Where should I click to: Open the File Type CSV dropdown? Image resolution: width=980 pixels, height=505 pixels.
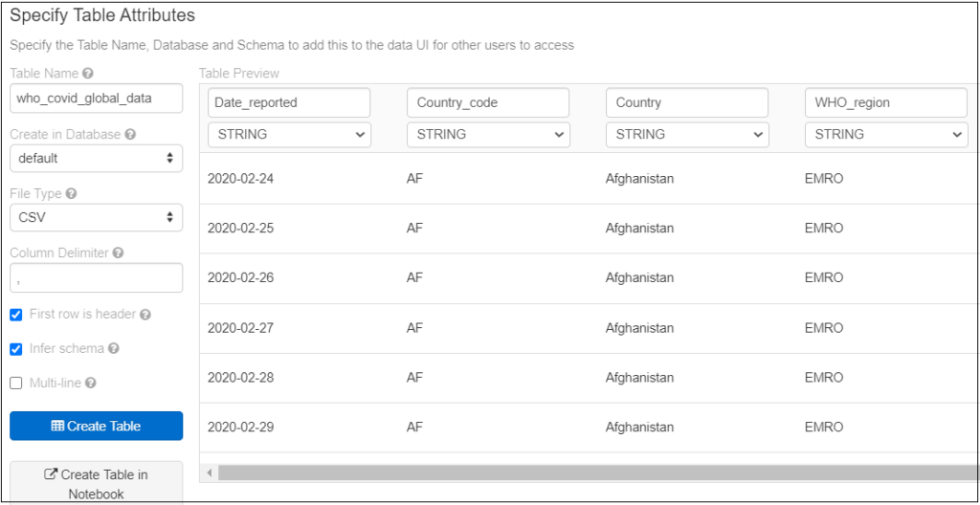point(97,217)
